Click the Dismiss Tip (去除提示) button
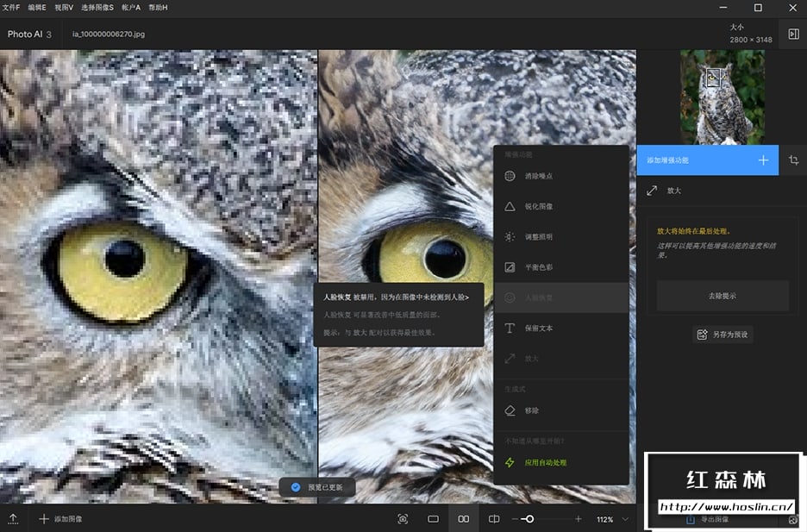807x532 pixels. point(723,296)
